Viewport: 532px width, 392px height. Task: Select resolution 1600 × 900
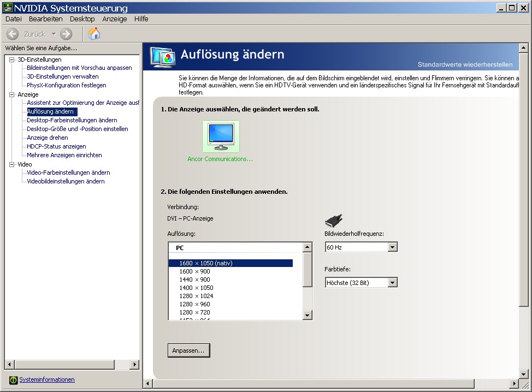(x=195, y=271)
